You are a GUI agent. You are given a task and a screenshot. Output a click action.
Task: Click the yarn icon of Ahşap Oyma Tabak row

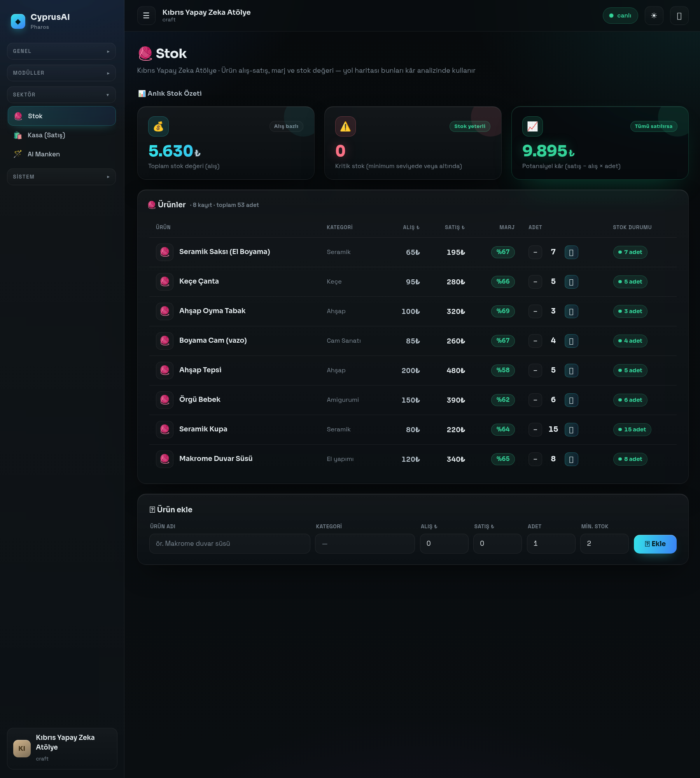(164, 311)
